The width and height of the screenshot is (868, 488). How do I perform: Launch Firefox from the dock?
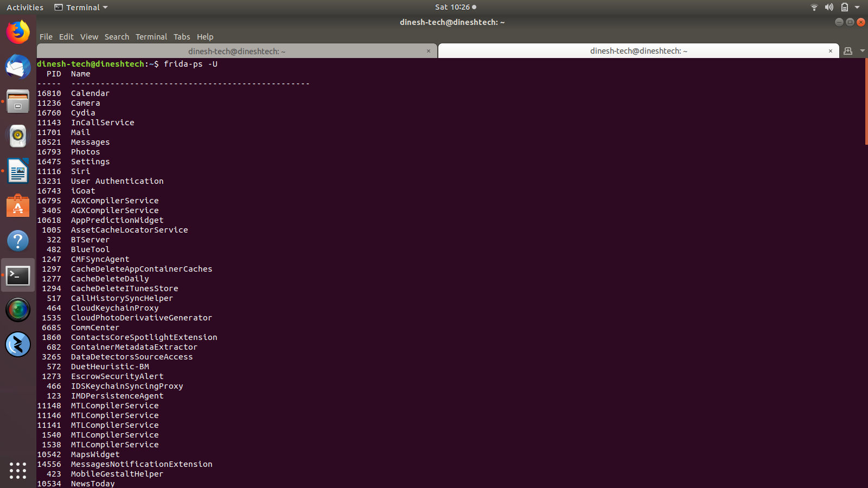[x=18, y=33]
